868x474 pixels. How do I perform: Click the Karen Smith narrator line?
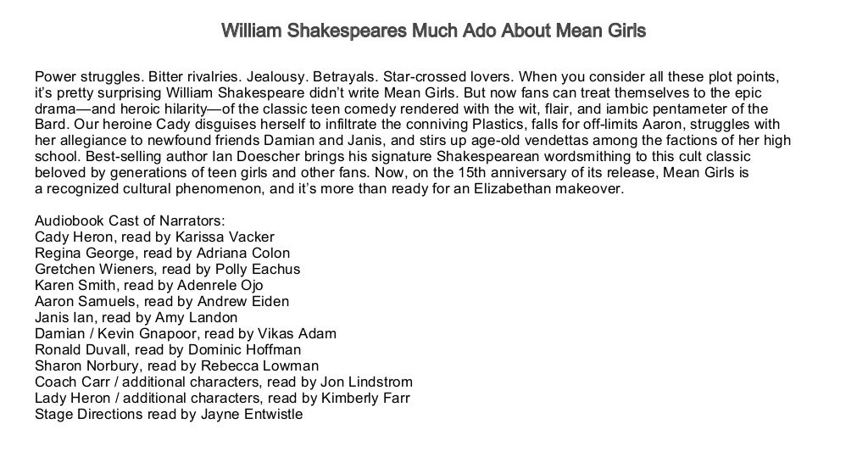tap(148, 286)
